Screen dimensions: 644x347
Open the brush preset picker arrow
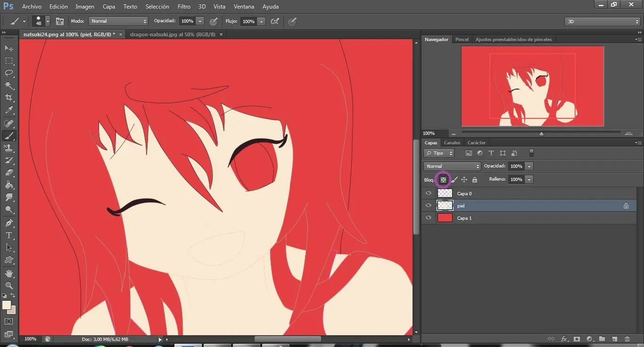(48, 21)
